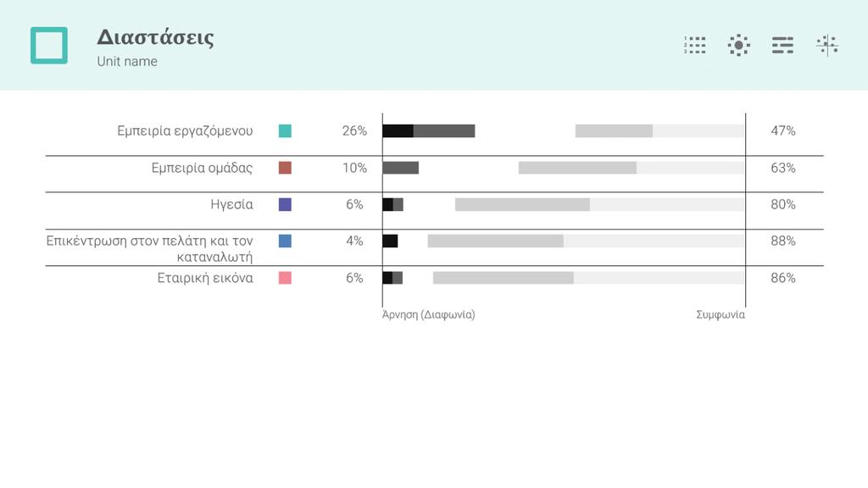Select the Ηγεσία dimension label
Screen dimensions: 868x488
[x=232, y=205]
